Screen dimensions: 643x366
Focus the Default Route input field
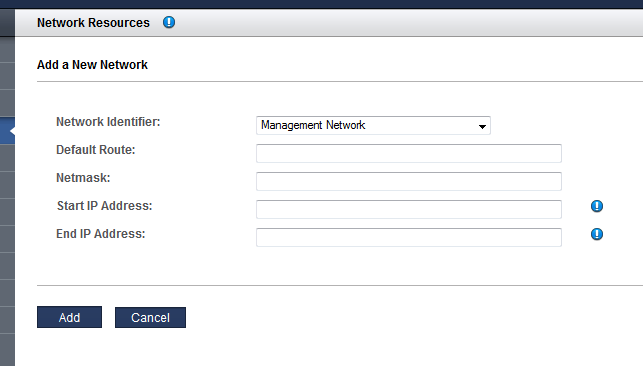(x=409, y=153)
